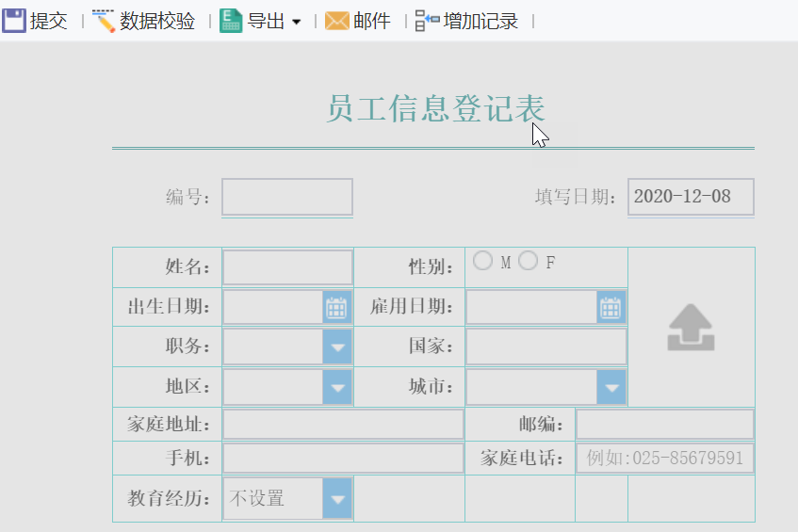The image size is (798, 532).
Task: Open the region (地区) dropdown
Action: 337,386
